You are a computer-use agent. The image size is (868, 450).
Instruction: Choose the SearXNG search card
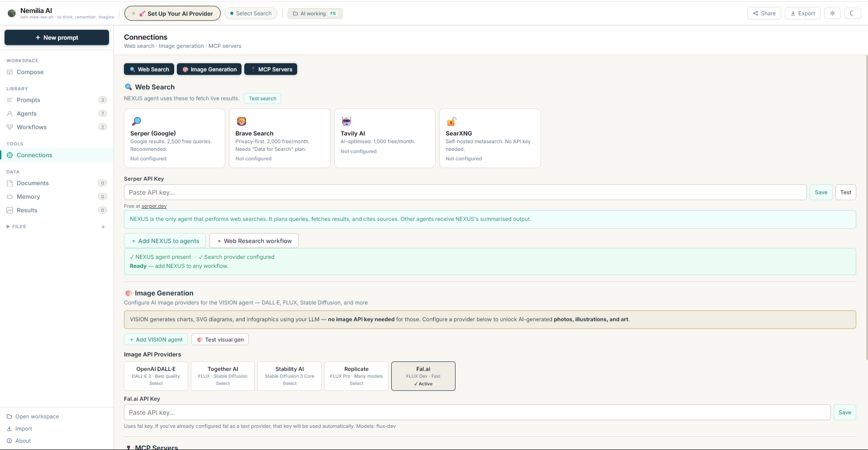[490, 138]
